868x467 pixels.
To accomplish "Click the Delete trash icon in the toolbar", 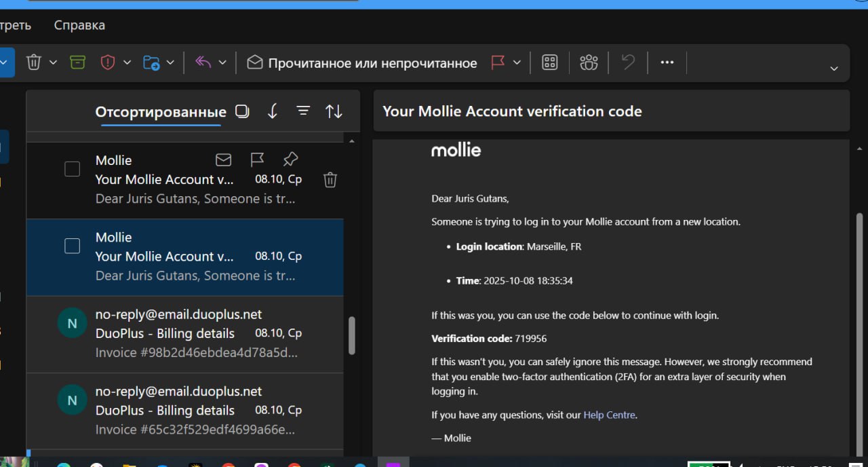I will [33, 62].
